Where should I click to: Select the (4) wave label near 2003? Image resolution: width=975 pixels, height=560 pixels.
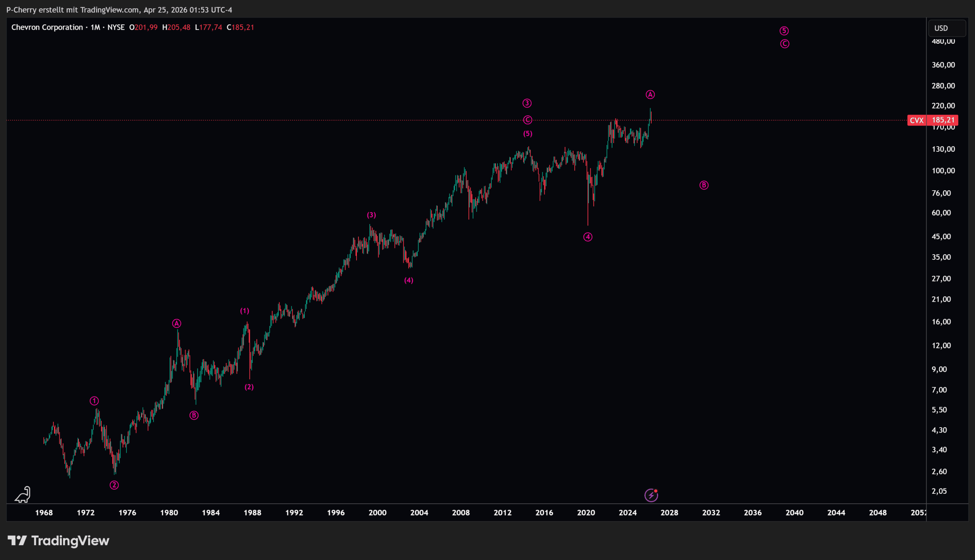tap(408, 280)
